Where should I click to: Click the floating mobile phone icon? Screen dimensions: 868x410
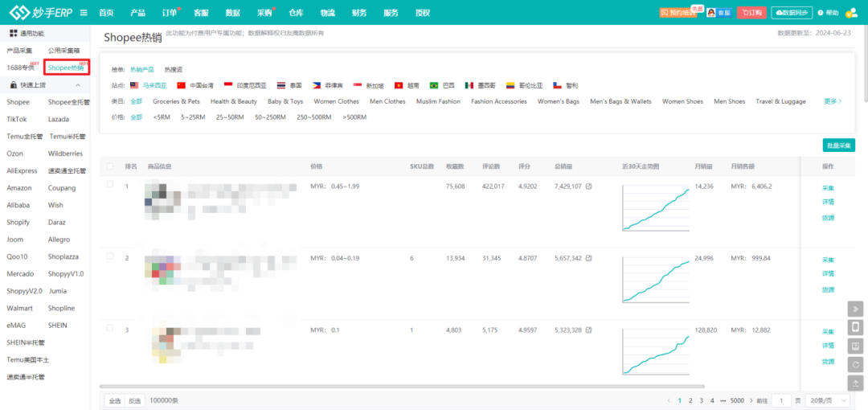[x=855, y=327]
